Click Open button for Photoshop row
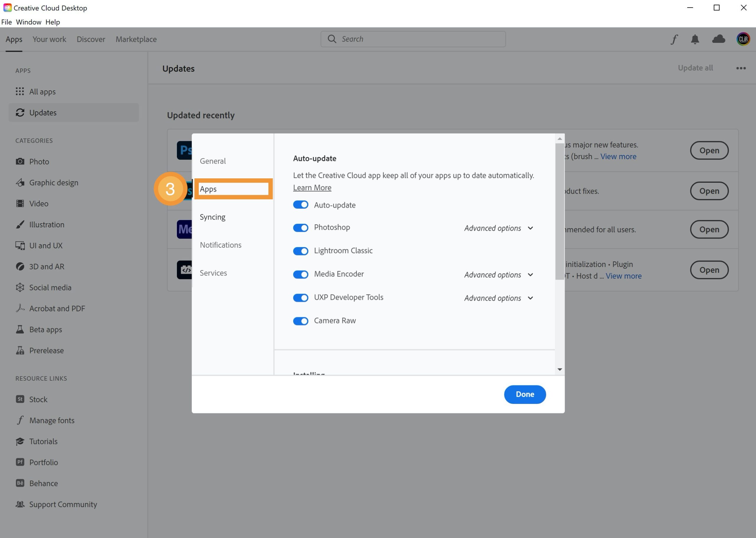756x538 pixels. point(709,150)
